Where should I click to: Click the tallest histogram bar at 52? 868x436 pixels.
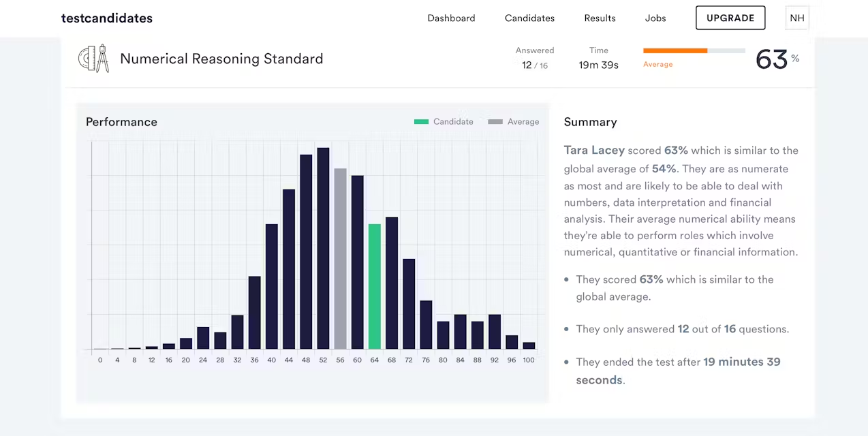pyautogui.click(x=323, y=249)
